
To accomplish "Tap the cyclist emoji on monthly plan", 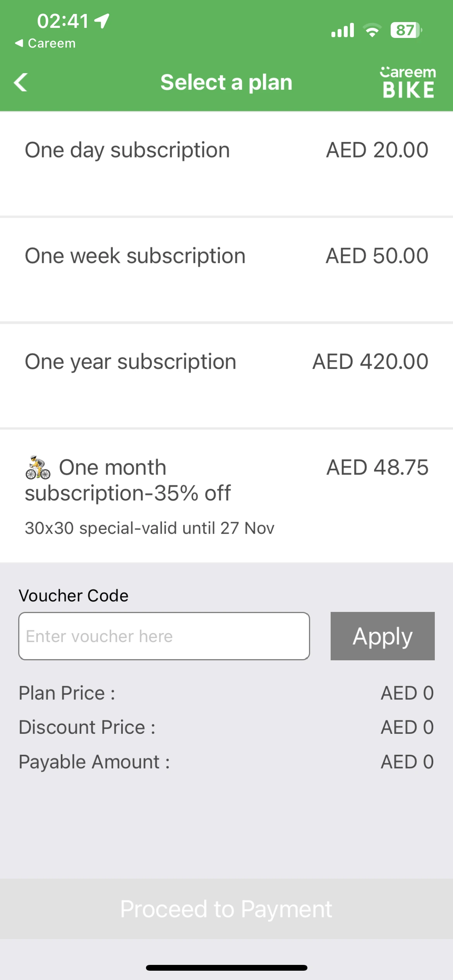I will pos(38,467).
